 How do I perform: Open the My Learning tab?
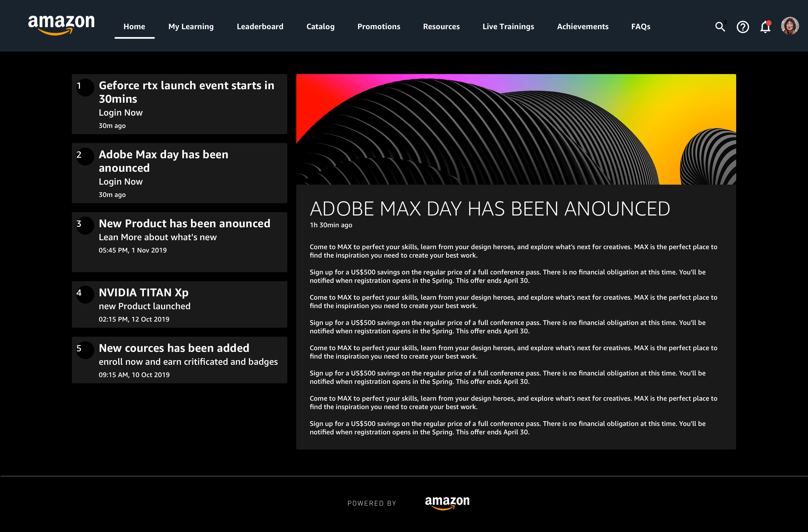[x=191, y=26]
